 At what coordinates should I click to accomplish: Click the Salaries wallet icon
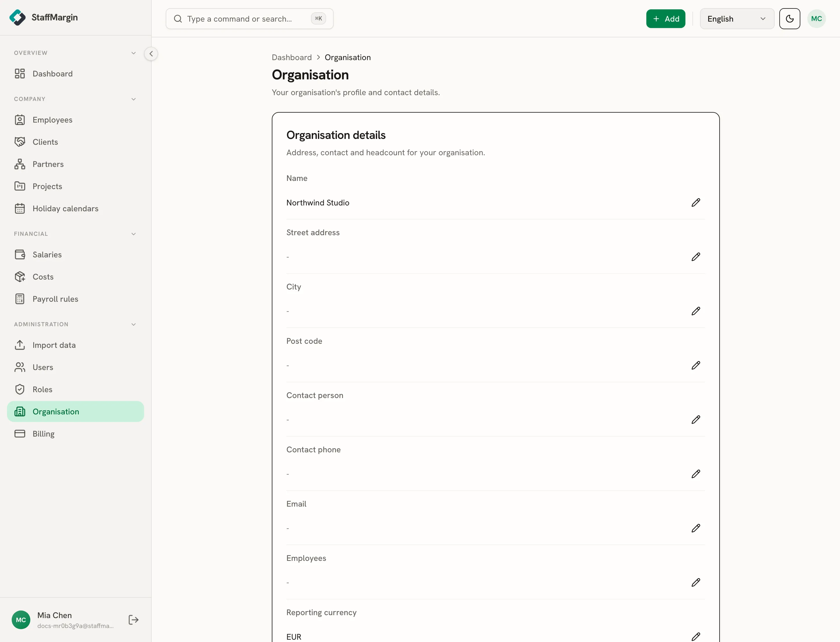20,254
